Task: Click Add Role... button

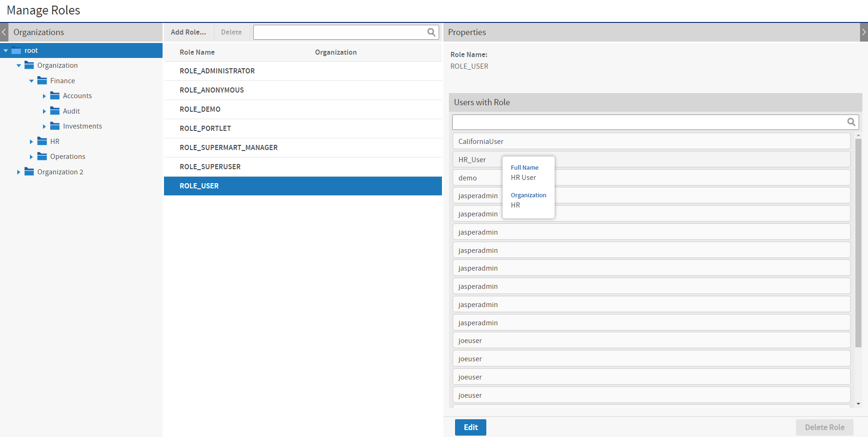Action: tap(188, 32)
